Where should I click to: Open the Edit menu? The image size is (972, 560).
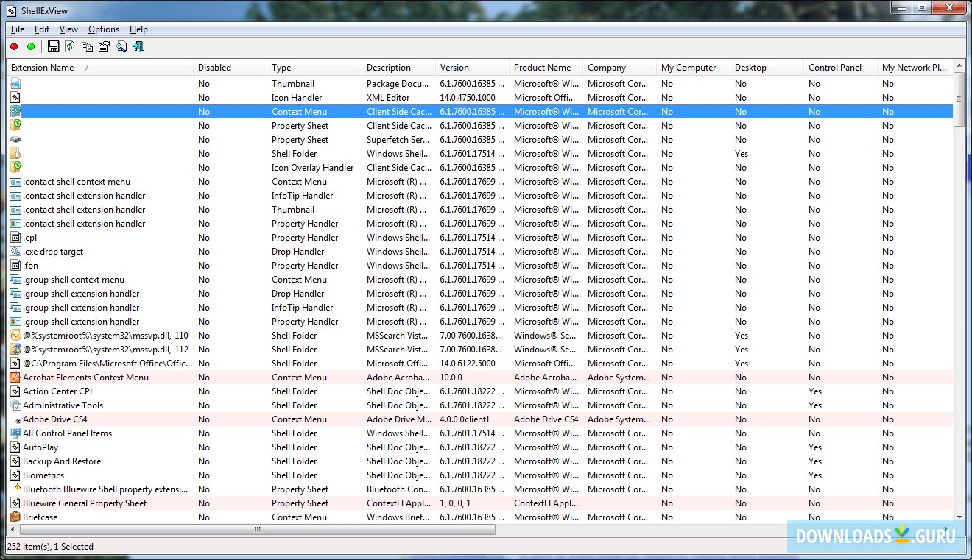pos(42,29)
